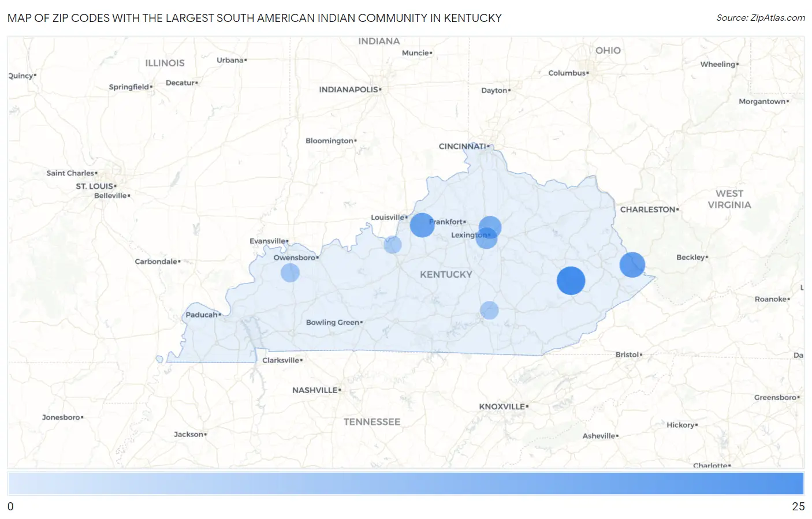This screenshot has width=812, height=519.
Task: Click the Jackson city label
Action: [189, 434]
